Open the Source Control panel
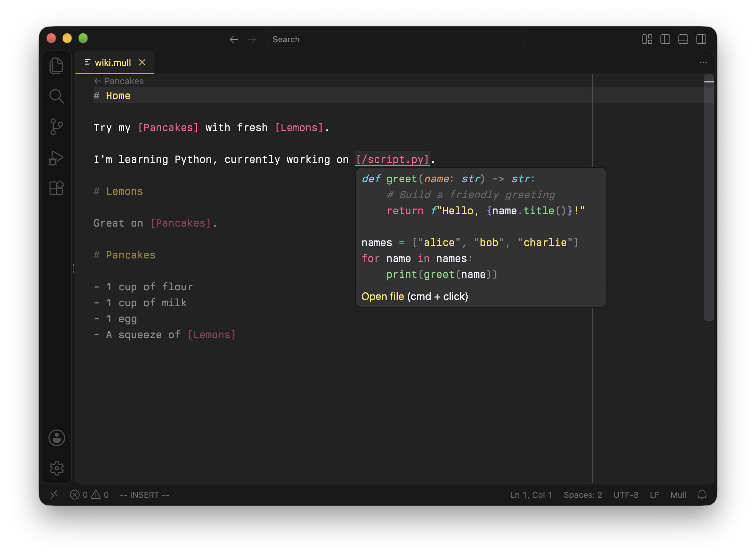The width and height of the screenshot is (756, 557). tap(56, 127)
